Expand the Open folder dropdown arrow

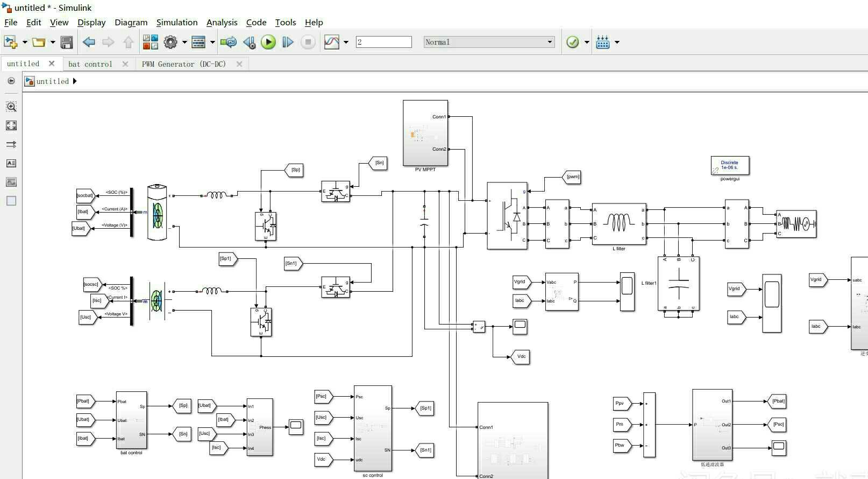click(x=53, y=42)
